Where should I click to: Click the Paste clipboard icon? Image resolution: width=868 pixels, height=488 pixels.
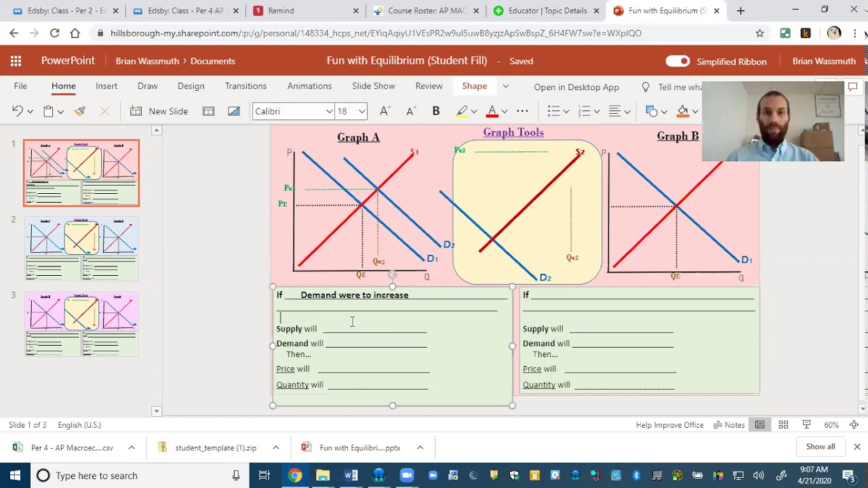tap(48, 111)
